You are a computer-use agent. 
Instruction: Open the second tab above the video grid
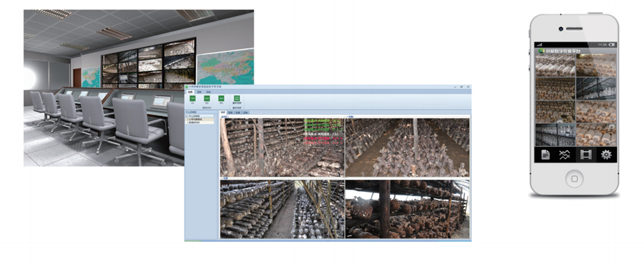click(x=230, y=112)
